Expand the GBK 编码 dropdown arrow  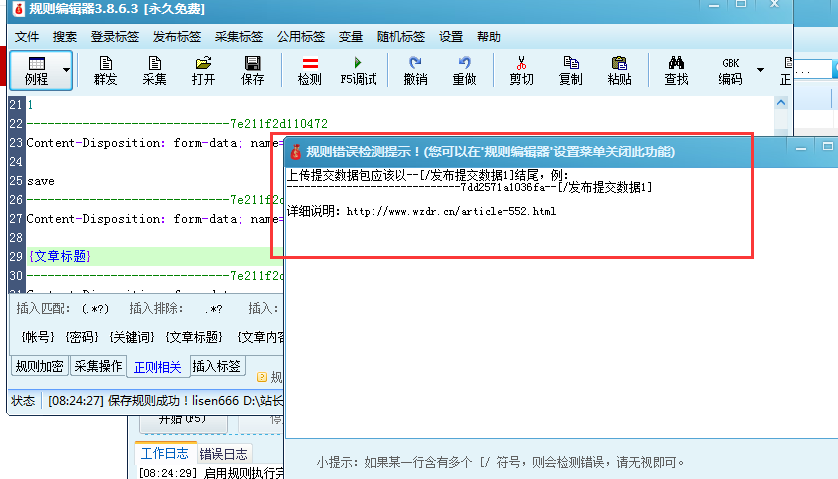(760, 71)
